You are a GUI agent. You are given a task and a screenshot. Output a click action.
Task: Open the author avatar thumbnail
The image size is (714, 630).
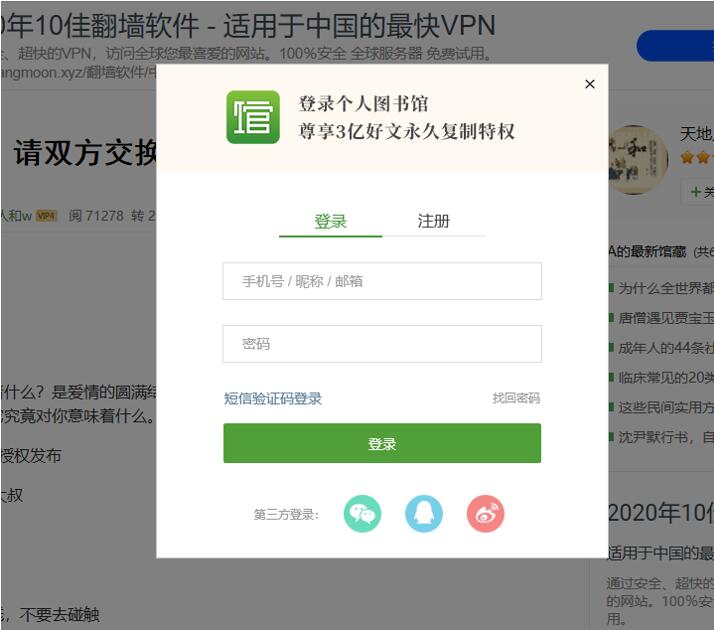coord(638,159)
